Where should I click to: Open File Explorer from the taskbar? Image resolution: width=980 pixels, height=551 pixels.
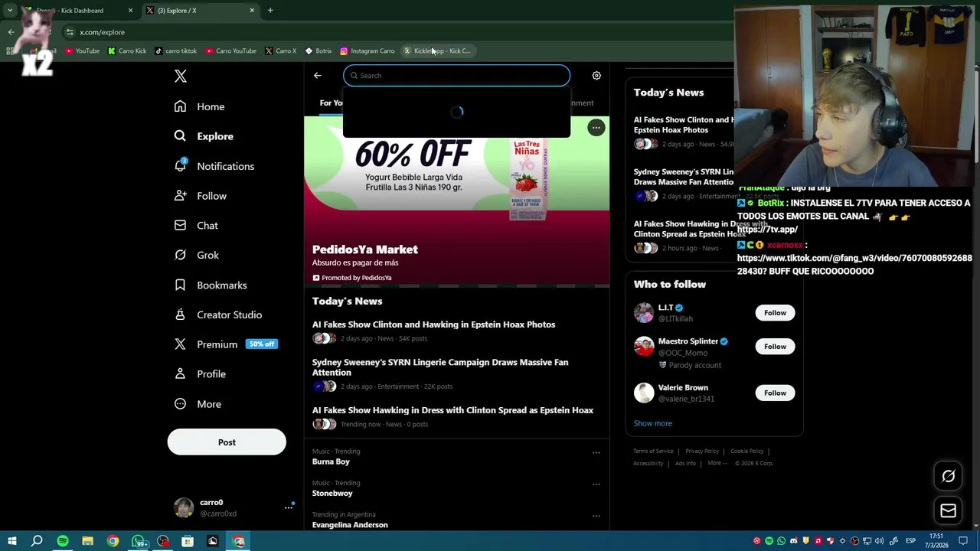(87, 541)
